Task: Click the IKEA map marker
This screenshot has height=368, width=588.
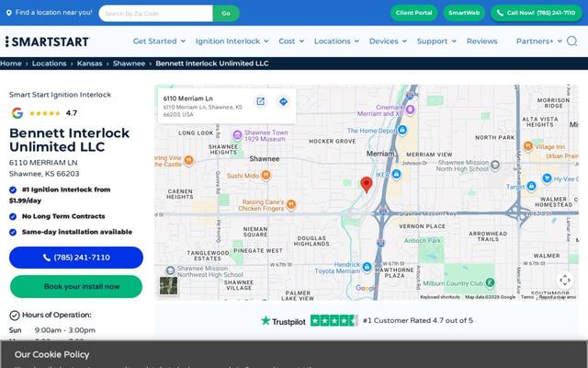Action: pos(396,174)
